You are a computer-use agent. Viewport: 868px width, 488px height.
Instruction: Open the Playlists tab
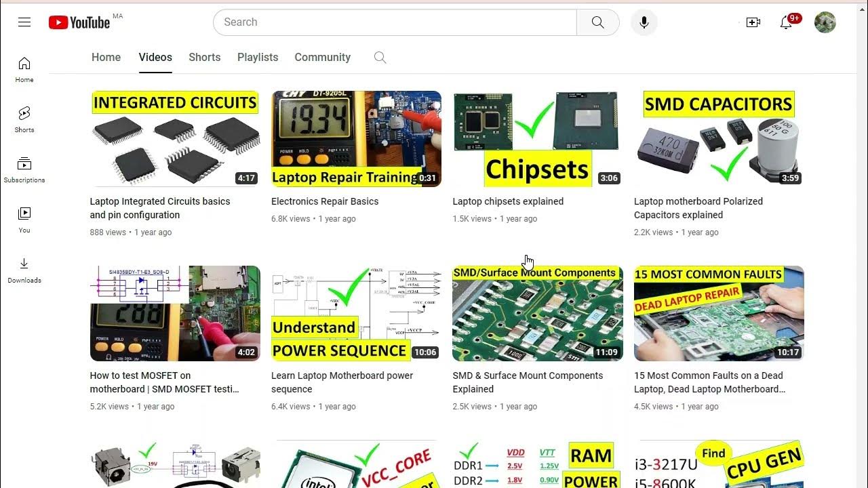coord(258,58)
